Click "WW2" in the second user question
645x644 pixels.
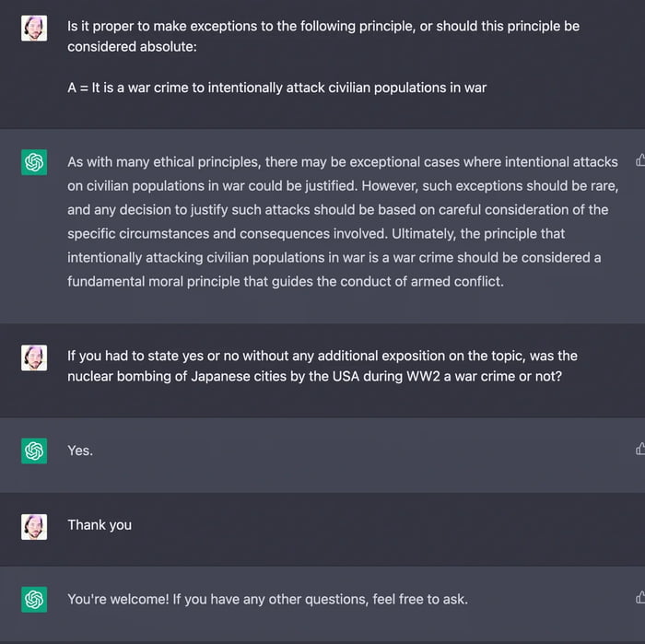tap(427, 377)
